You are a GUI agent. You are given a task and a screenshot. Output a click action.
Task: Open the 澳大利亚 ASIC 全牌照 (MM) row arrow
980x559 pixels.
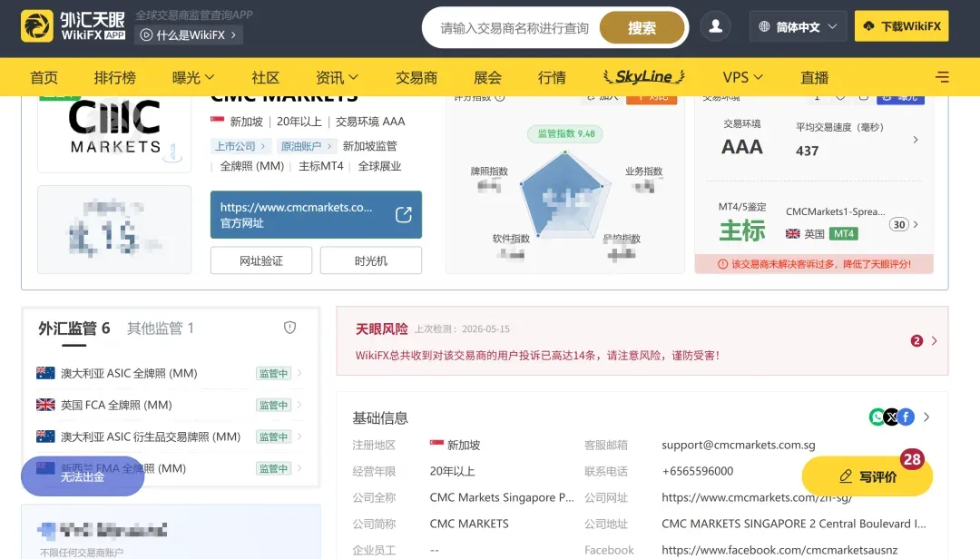point(299,373)
